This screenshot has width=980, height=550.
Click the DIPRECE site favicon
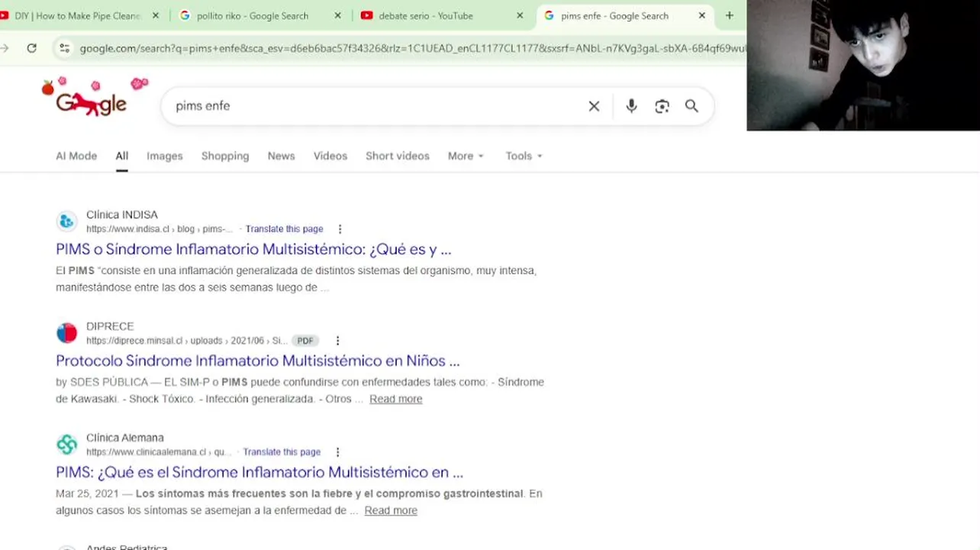click(x=67, y=333)
